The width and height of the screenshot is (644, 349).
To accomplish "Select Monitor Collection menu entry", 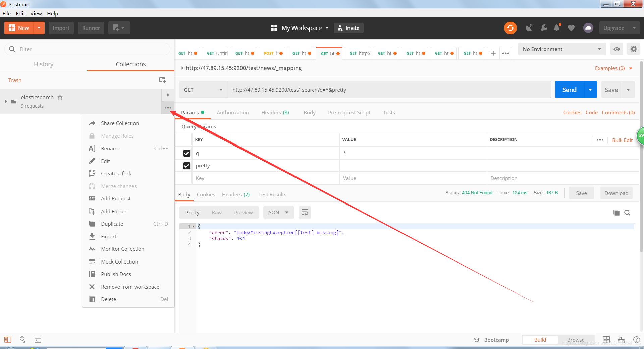I will 128,249.
